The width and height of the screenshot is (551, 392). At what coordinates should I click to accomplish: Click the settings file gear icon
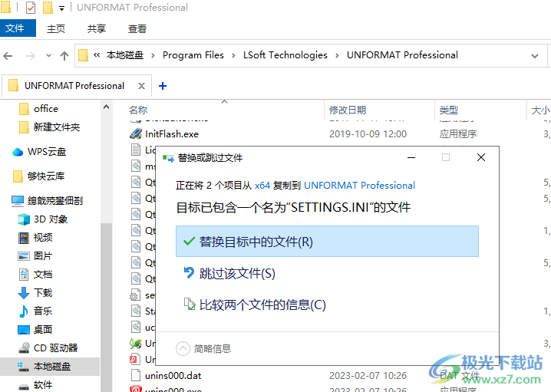tap(135, 295)
